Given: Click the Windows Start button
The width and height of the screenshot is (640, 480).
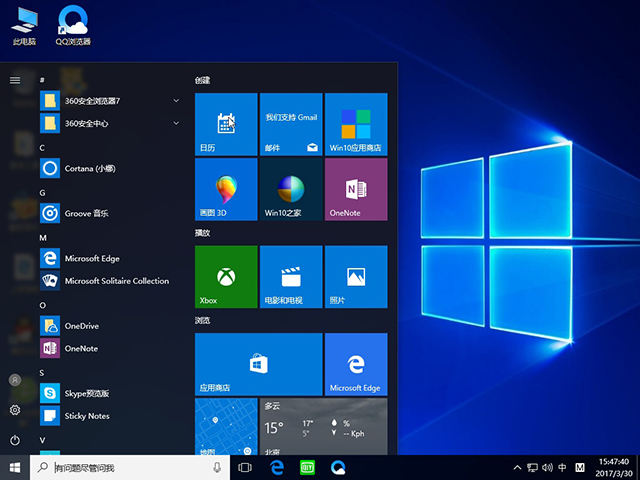Looking at the screenshot, I should tap(15, 467).
